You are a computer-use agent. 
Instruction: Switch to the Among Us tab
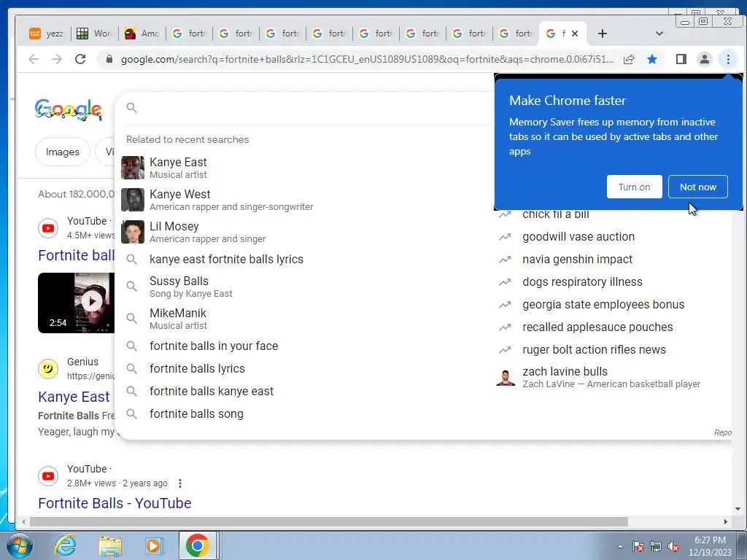click(x=142, y=34)
